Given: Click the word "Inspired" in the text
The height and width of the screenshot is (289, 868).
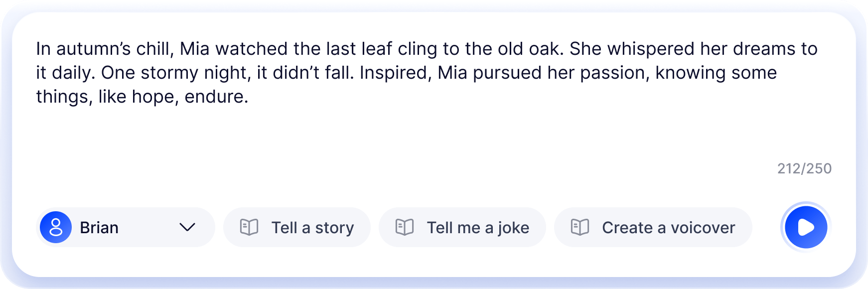Looking at the screenshot, I should coord(394,73).
